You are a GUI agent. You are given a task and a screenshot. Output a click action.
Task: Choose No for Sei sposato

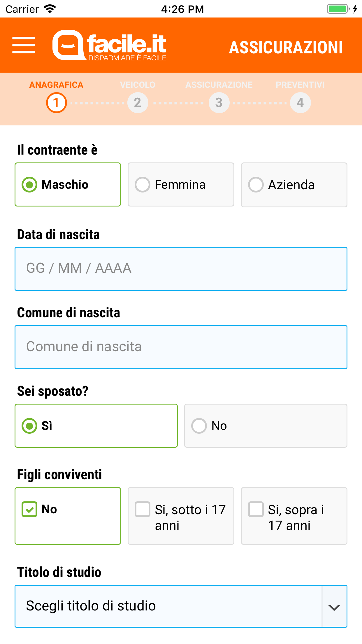(x=265, y=426)
